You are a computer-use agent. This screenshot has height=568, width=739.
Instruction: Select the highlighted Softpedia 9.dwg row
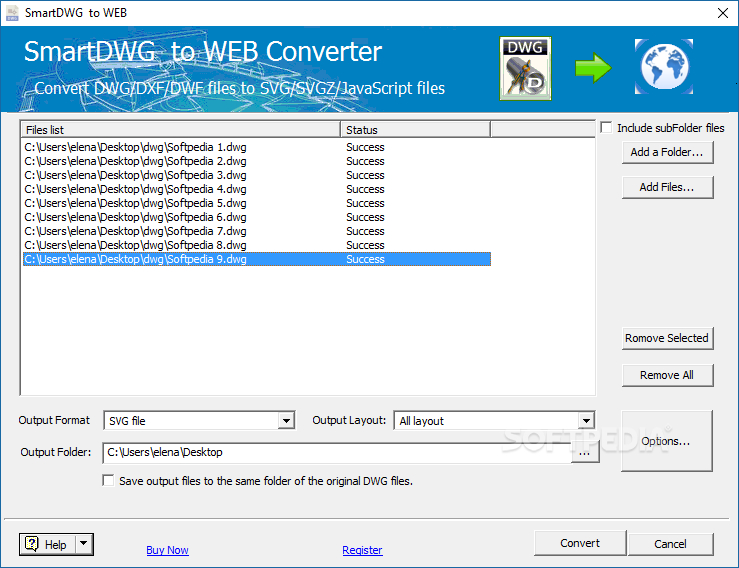[257, 259]
